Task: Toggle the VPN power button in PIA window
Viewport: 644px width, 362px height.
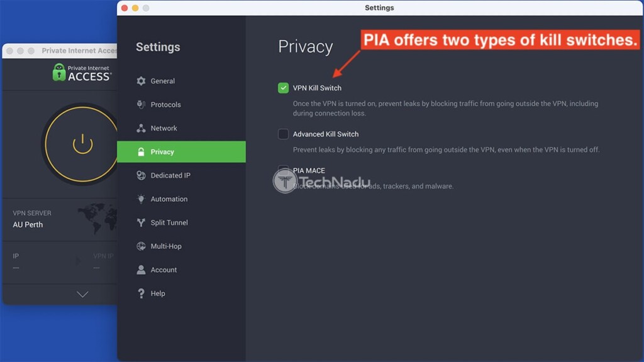Action: (x=82, y=144)
